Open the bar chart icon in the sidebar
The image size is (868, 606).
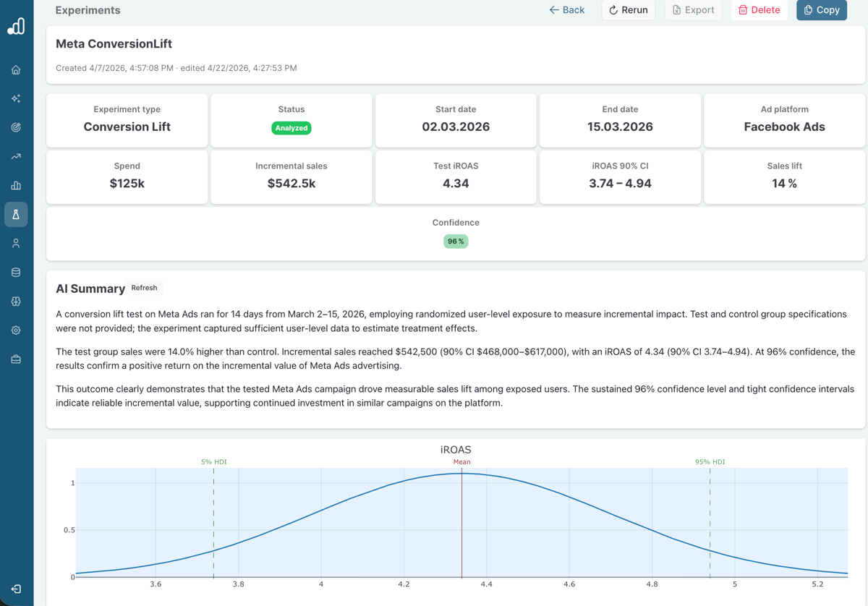[16, 185]
